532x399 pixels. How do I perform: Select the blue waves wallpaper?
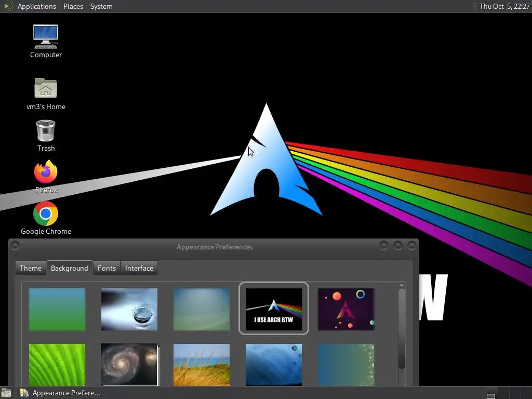pyautogui.click(x=274, y=365)
